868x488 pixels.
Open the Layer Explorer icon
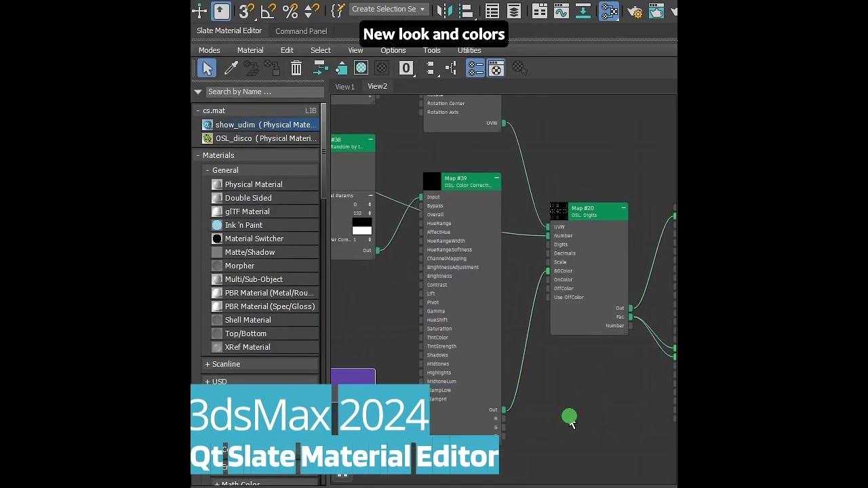coord(514,10)
